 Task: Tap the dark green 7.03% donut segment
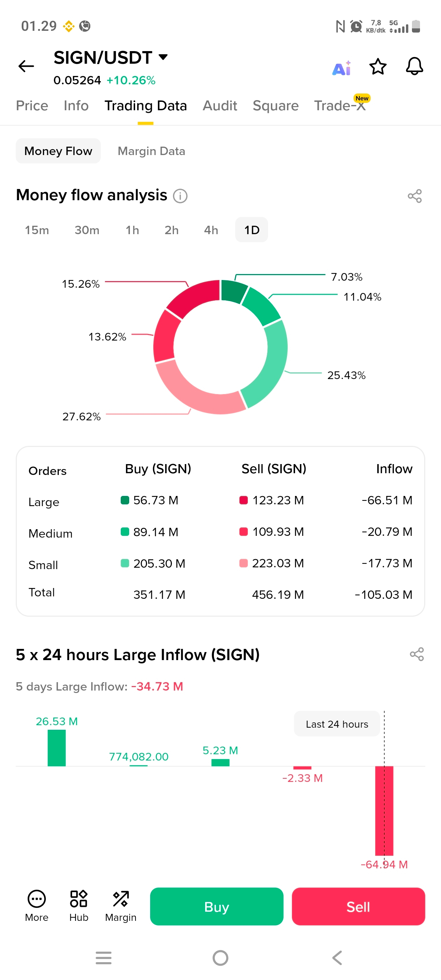(233, 291)
